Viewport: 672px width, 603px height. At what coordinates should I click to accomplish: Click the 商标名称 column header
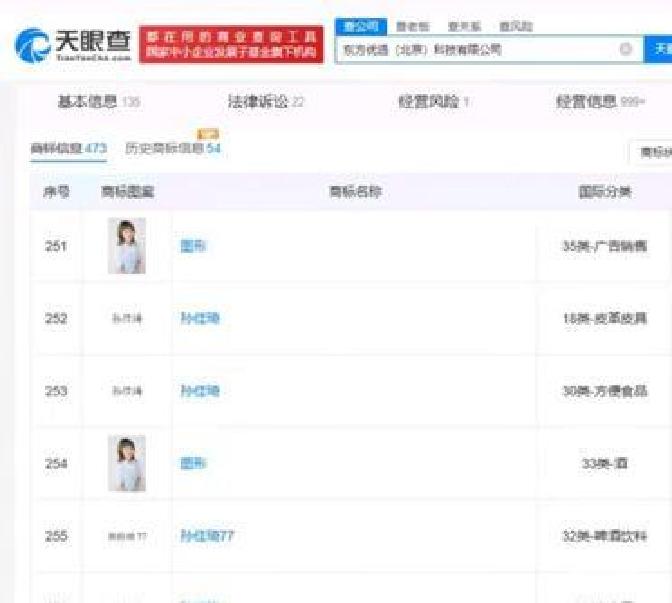[355, 192]
